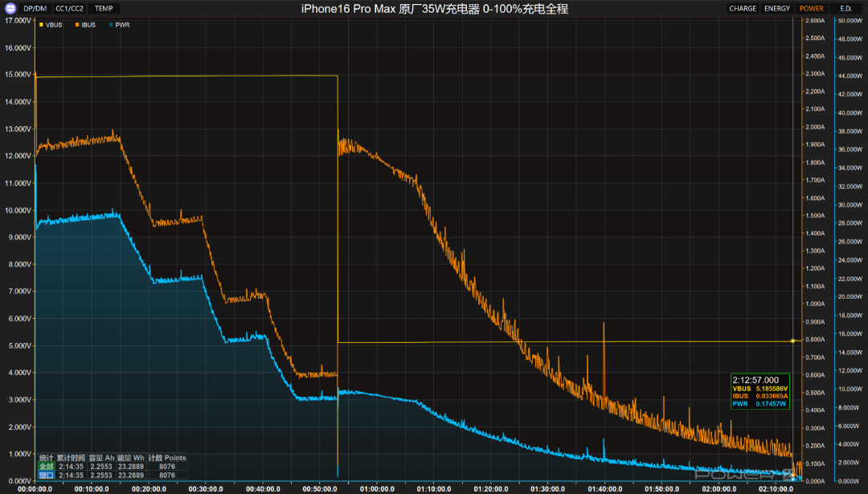
Task: Click the POWER-Z app logo icon
Action: coord(10,8)
